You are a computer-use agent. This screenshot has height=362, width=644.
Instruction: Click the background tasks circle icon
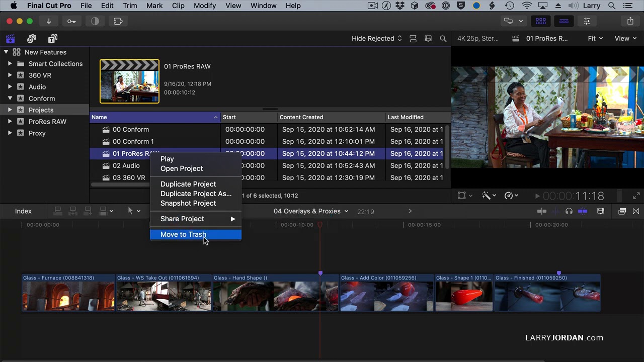pyautogui.click(x=95, y=21)
